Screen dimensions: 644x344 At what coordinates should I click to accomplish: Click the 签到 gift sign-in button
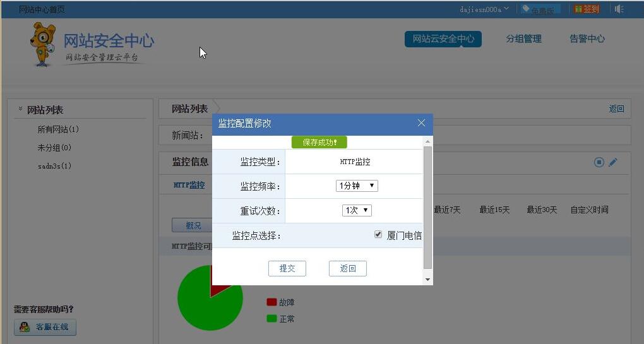(587, 9)
